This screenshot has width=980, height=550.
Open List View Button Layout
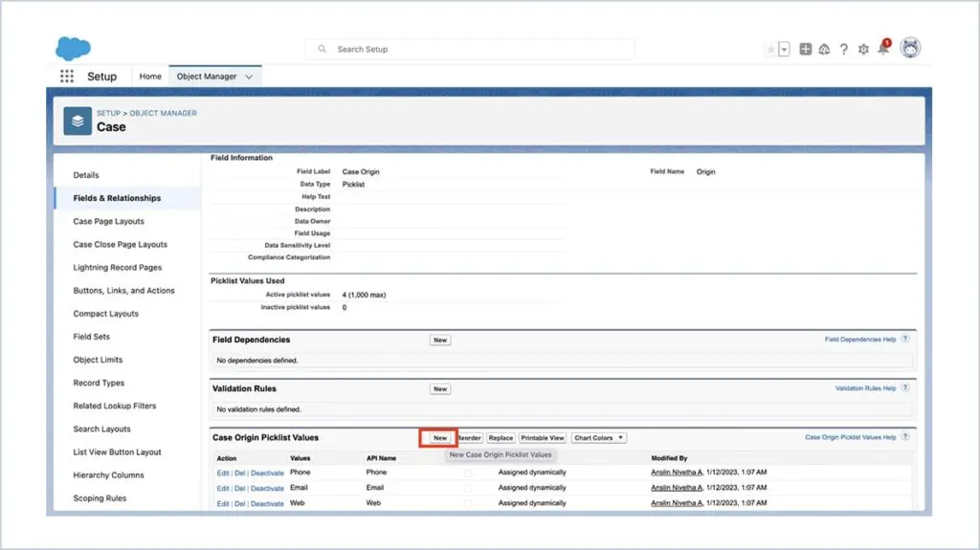[117, 451]
